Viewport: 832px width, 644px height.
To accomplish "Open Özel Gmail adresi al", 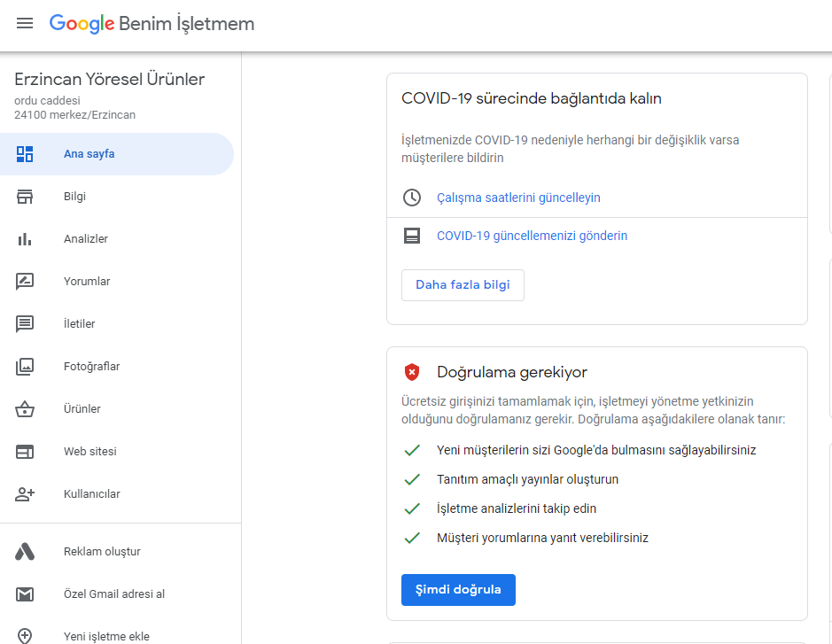I will pyautogui.click(x=114, y=594).
